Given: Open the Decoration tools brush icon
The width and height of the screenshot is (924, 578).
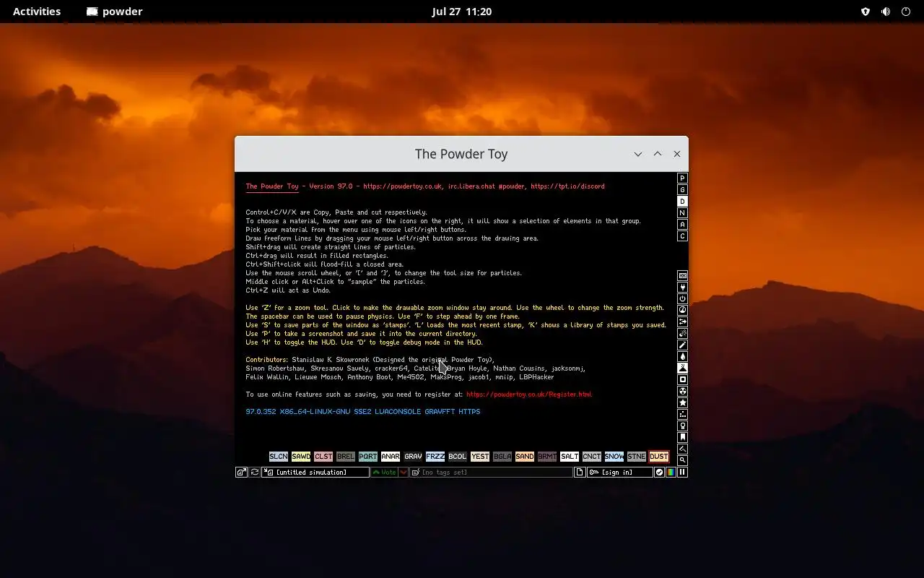Looking at the screenshot, I should pyautogui.click(x=682, y=449).
